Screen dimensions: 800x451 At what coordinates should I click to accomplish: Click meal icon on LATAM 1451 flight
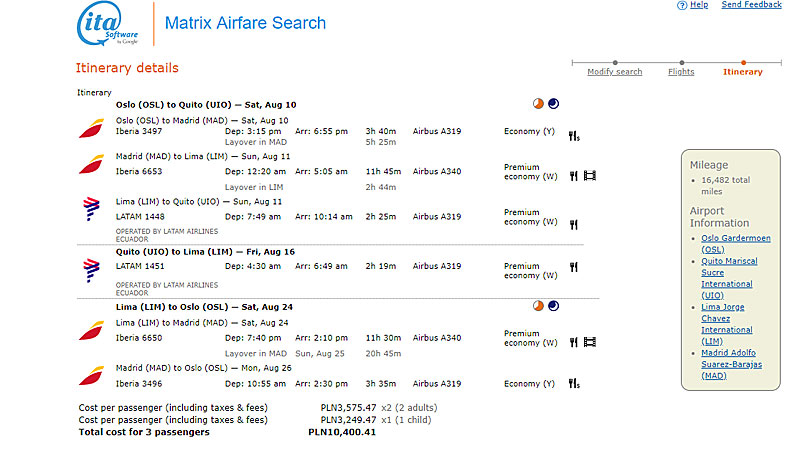(x=573, y=267)
